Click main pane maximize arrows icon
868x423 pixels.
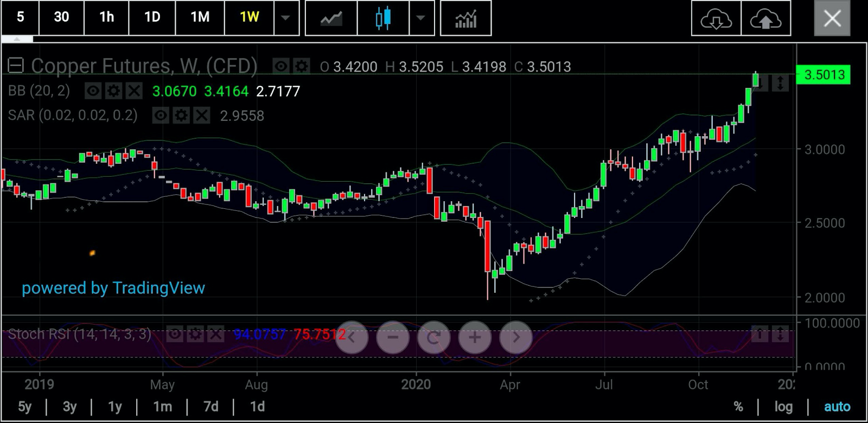780,83
